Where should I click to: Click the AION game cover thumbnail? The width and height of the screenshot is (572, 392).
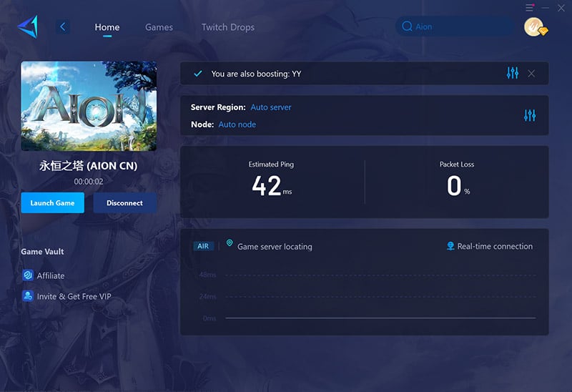(89, 106)
